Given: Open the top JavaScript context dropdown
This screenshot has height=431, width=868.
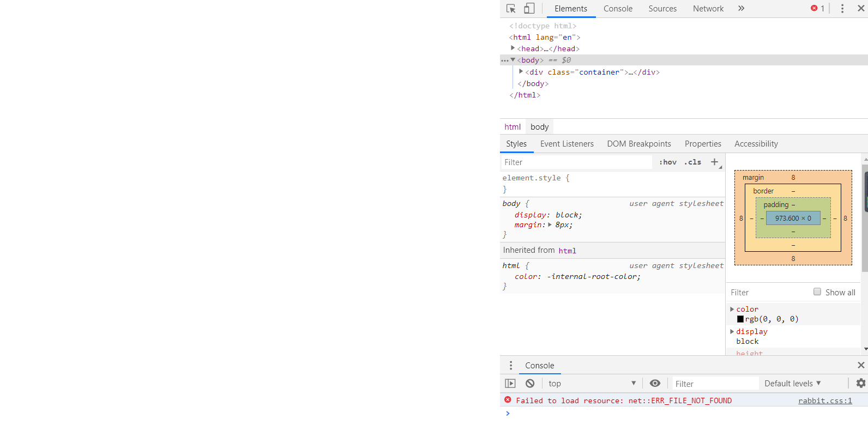Looking at the screenshot, I should 592,384.
